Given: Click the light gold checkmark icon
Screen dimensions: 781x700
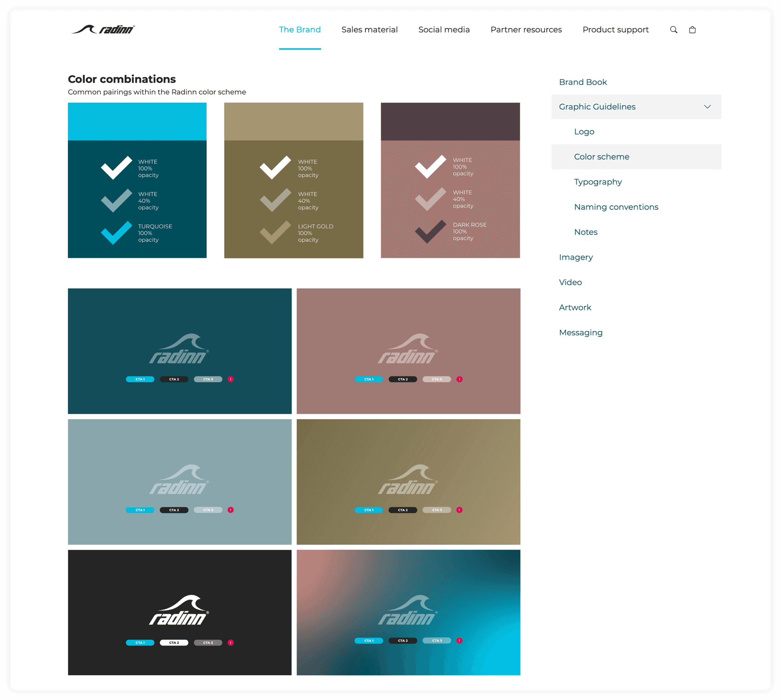Looking at the screenshot, I should (275, 232).
